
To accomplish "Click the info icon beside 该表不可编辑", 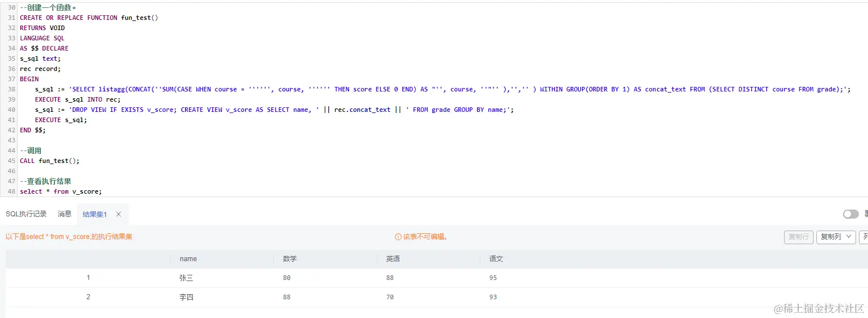I will 398,237.
